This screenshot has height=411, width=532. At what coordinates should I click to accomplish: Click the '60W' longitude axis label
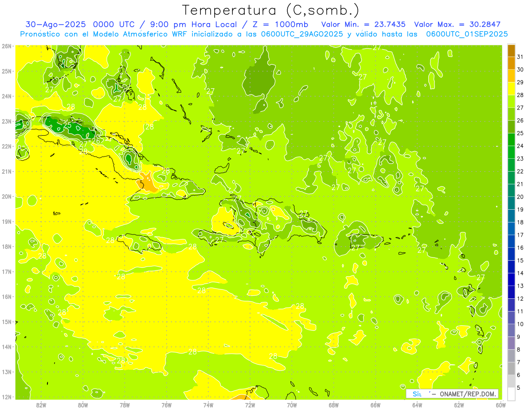[501, 404]
